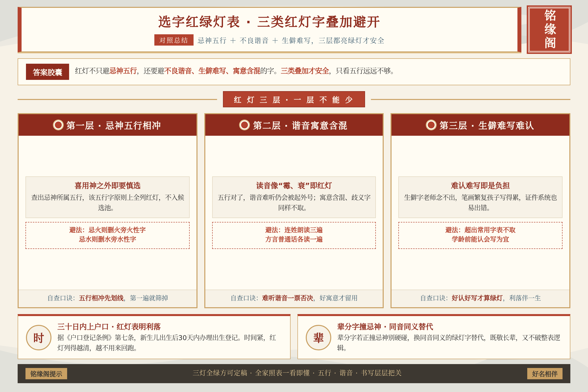Click the footer line 三灯全绿方可定稿

[297, 373]
